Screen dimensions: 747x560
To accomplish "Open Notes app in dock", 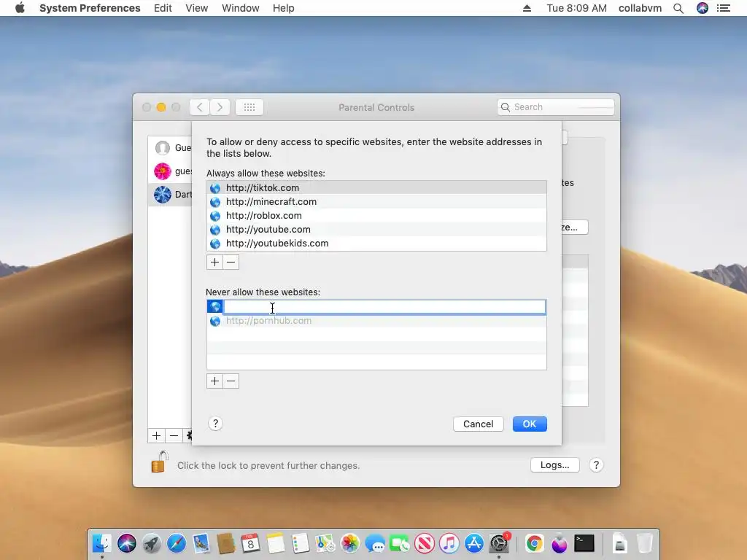I will point(275,543).
